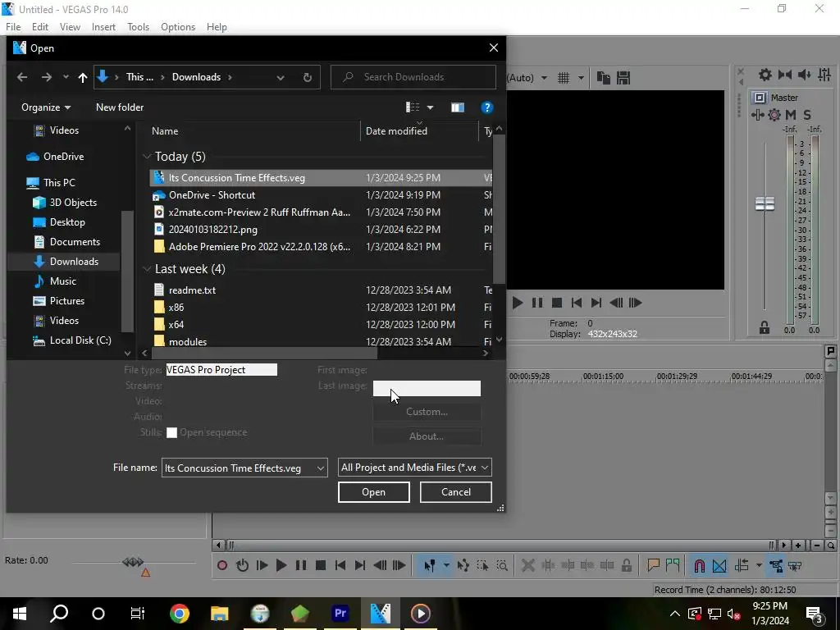Copy snapshot to clipboard icon in preview
The image size is (840, 630).
[x=603, y=78]
